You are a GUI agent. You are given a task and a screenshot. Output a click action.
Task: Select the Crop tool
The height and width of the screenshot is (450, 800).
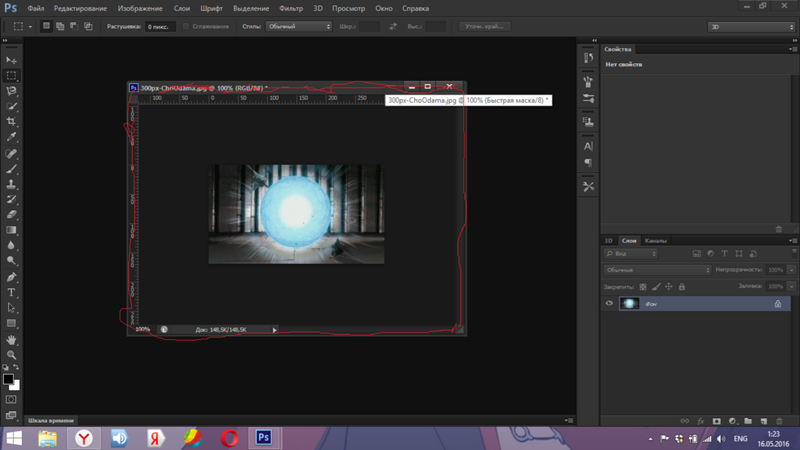11,121
